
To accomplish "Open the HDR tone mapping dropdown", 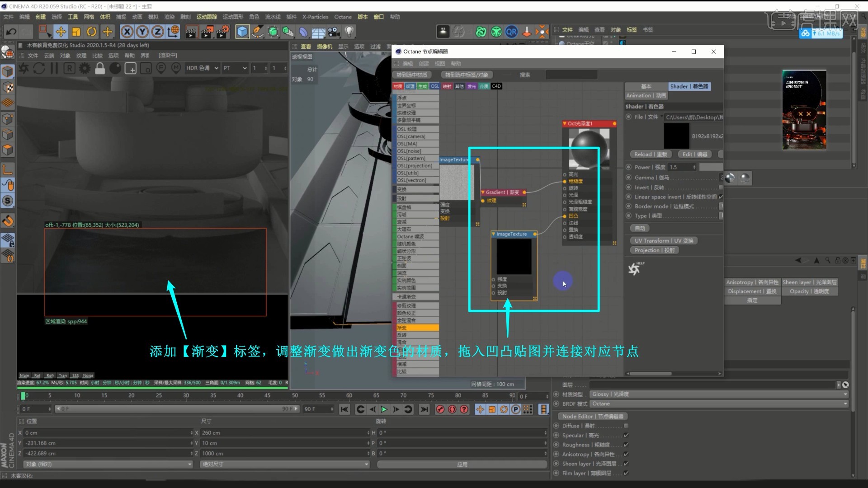I will point(202,68).
